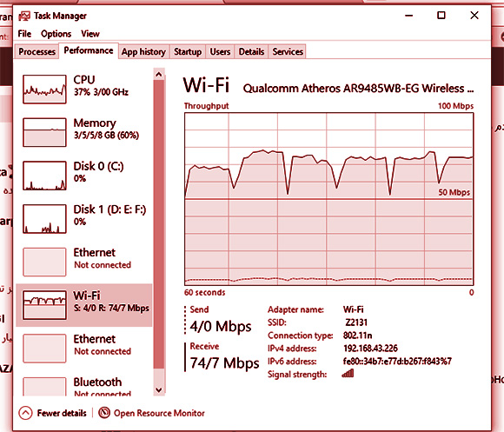Click the IPv6 address value
Image resolution: width=504 pixels, height=432 pixels.
pos(397,362)
